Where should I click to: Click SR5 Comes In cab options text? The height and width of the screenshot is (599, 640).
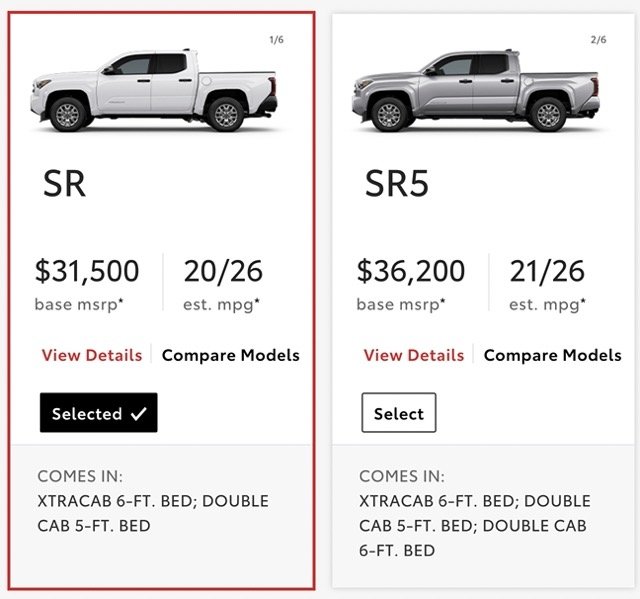coord(475,526)
